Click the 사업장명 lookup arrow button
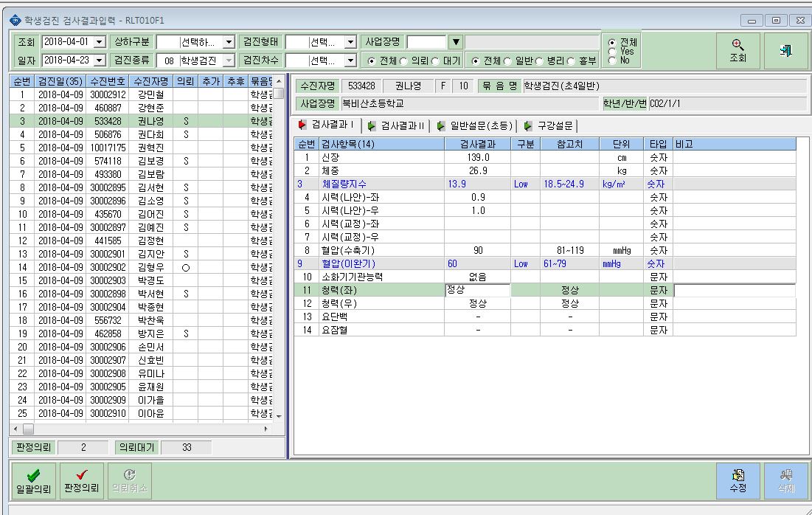812x515 pixels. coord(456,42)
